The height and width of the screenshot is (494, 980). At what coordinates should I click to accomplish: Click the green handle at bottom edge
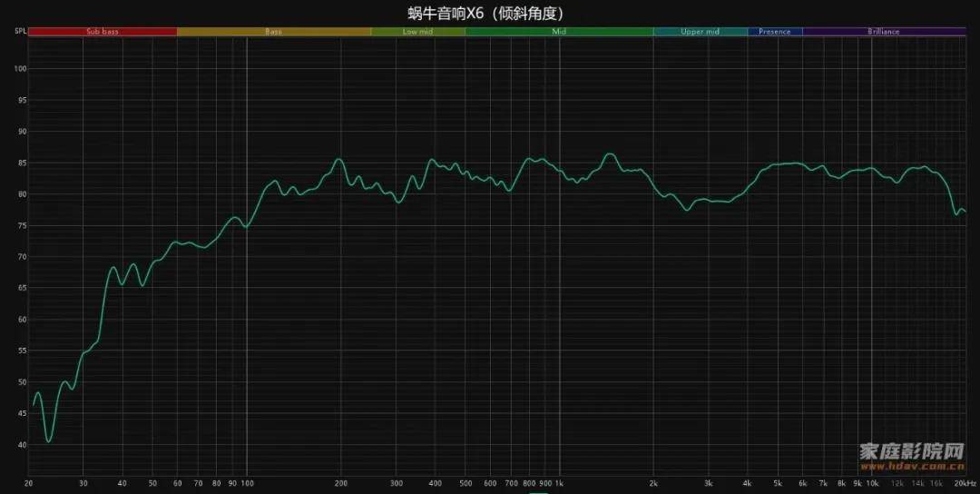click(539, 491)
